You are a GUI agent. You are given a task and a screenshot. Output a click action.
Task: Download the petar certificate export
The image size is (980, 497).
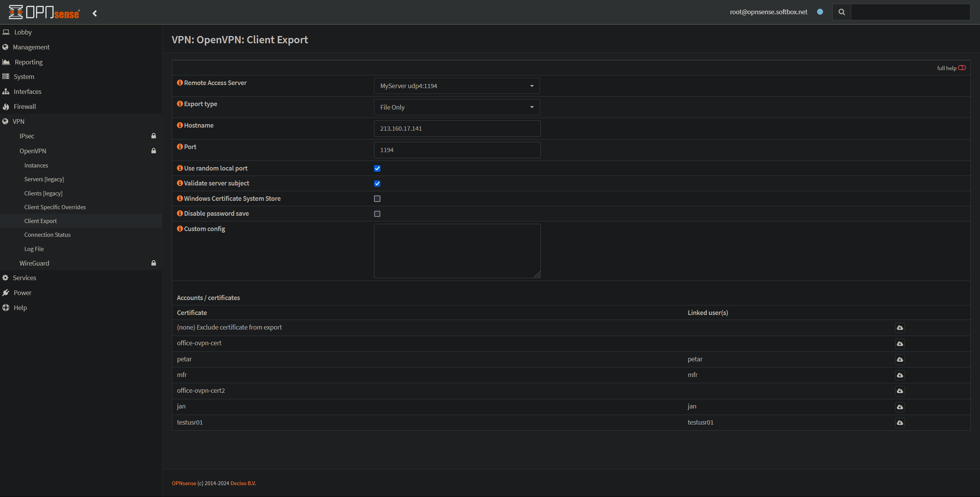coord(899,359)
